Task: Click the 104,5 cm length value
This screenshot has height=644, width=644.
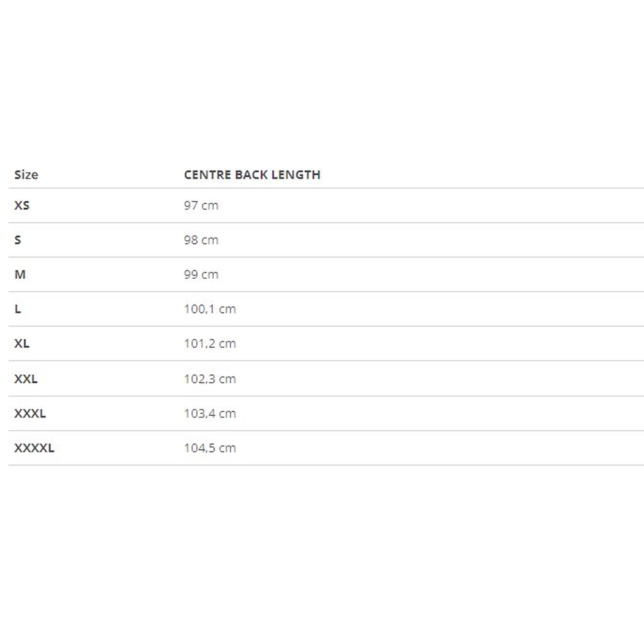Action: point(210,448)
